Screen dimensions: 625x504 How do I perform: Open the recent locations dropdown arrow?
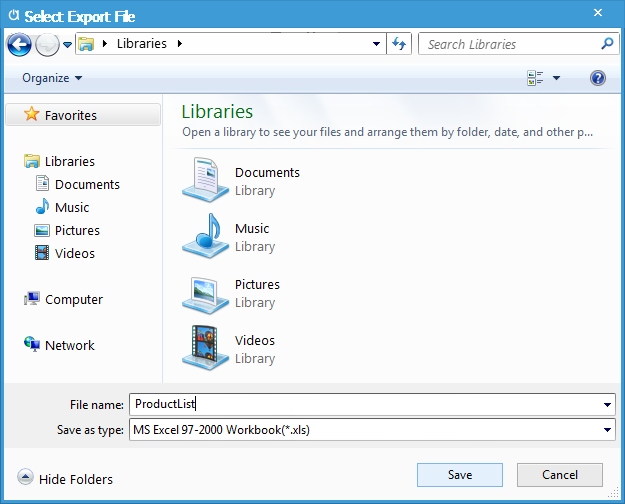[68, 45]
